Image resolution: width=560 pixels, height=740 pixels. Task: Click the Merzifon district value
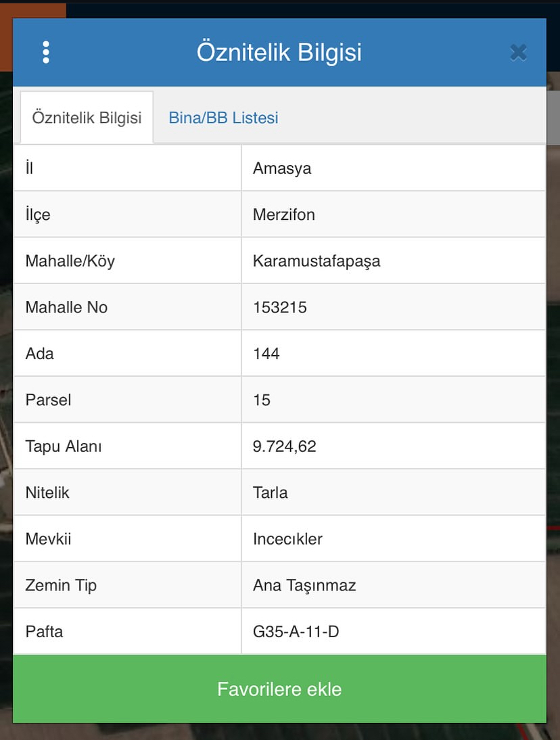point(284,215)
